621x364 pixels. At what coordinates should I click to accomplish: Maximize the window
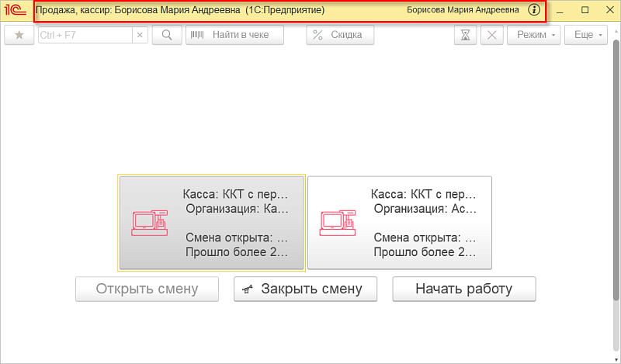click(x=585, y=10)
